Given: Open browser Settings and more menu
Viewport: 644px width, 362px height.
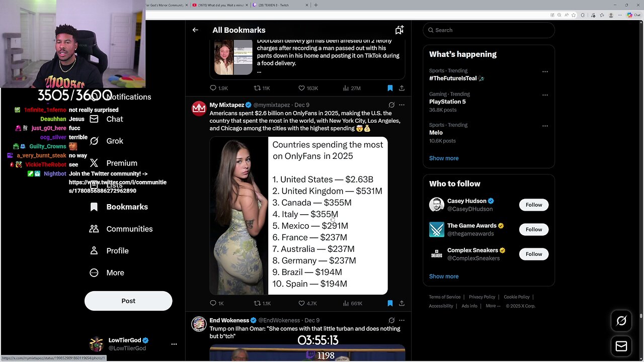Looking at the screenshot, I should coord(620,15).
